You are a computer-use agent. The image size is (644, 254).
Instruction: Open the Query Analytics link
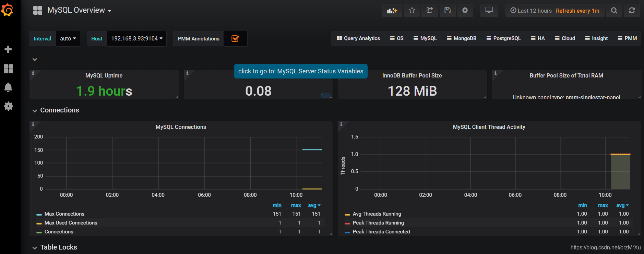(x=358, y=38)
